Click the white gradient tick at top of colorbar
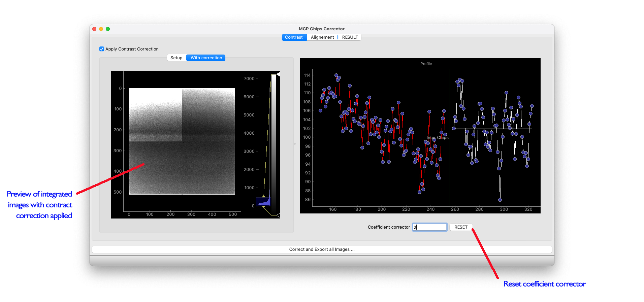 278,74
